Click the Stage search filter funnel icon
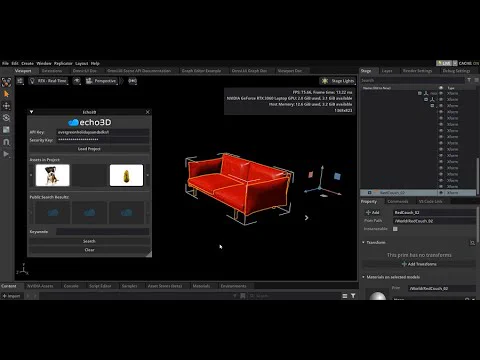This screenshot has height=360, width=480. click(469, 80)
